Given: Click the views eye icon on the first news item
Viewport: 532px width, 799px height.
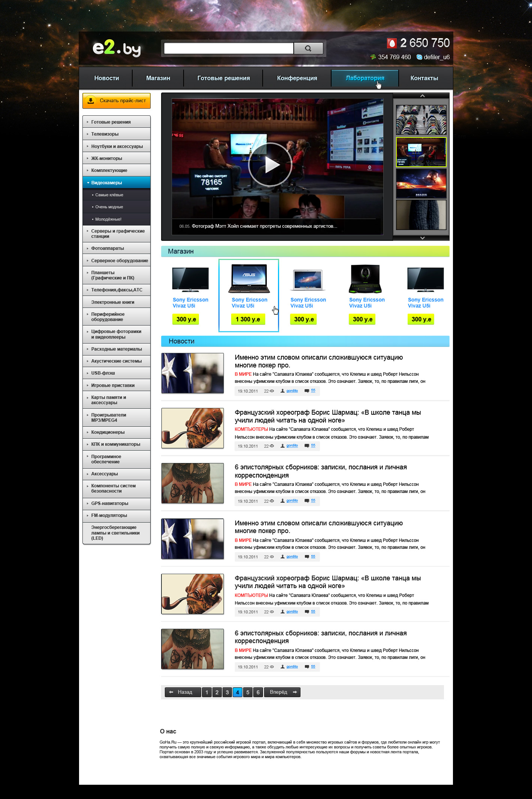Looking at the screenshot, I should [x=272, y=391].
